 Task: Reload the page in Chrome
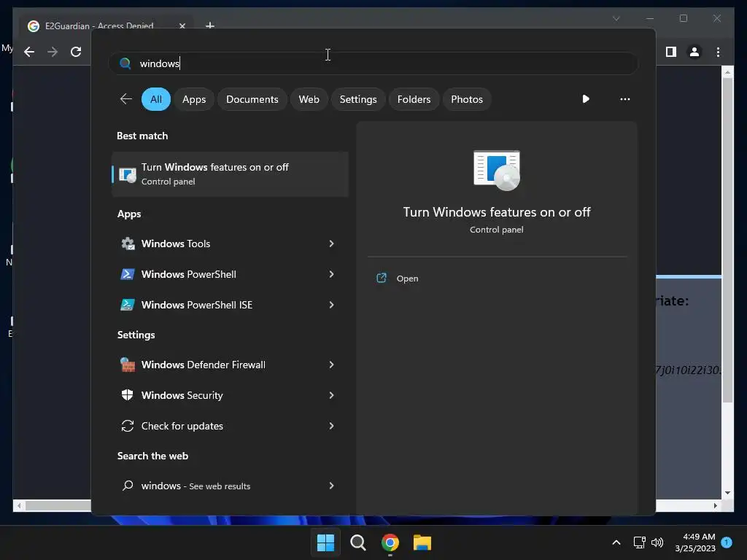tap(76, 52)
